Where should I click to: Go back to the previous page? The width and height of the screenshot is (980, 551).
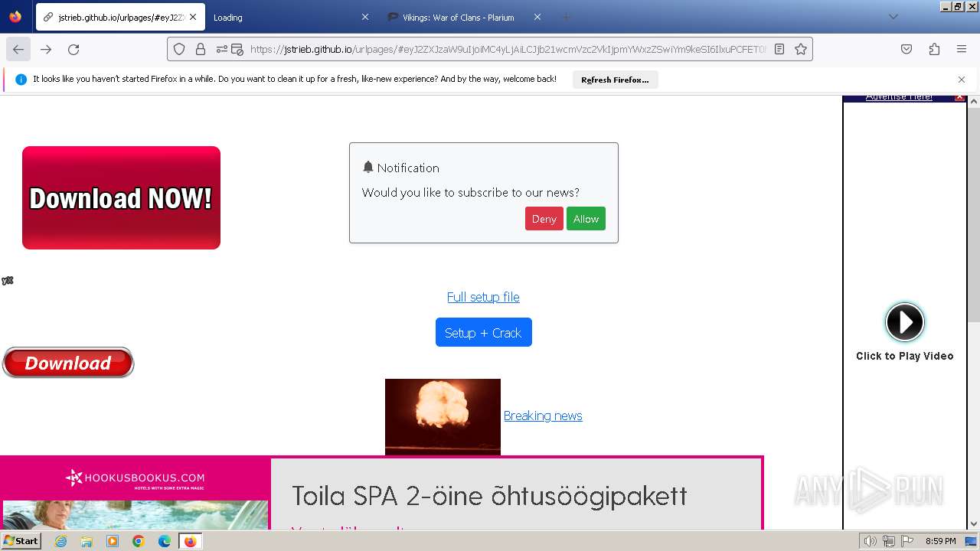18,49
